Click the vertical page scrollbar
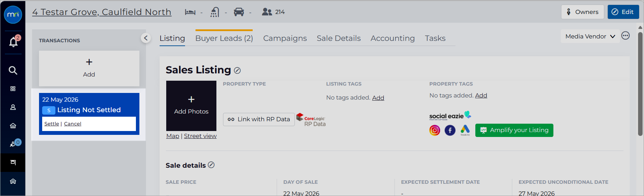The width and height of the screenshot is (644, 196). [640, 84]
